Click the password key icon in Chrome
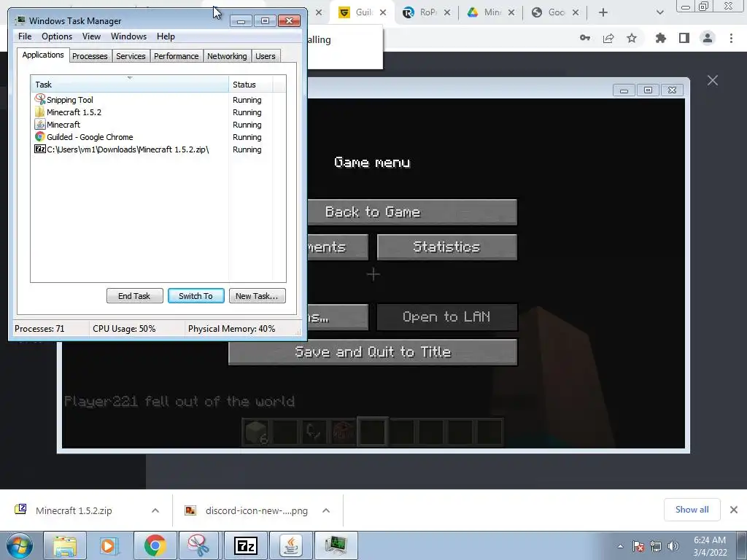This screenshot has width=747, height=560. pyautogui.click(x=585, y=38)
